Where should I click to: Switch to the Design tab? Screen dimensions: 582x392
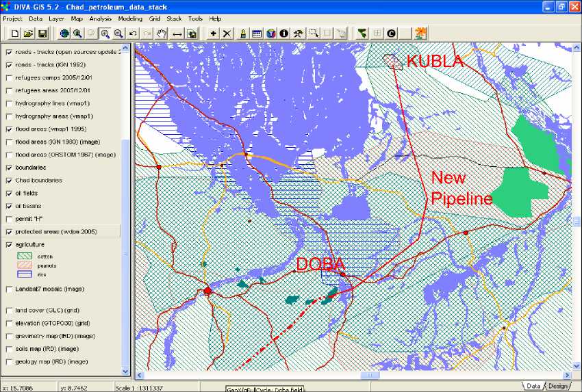click(x=557, y=386)
